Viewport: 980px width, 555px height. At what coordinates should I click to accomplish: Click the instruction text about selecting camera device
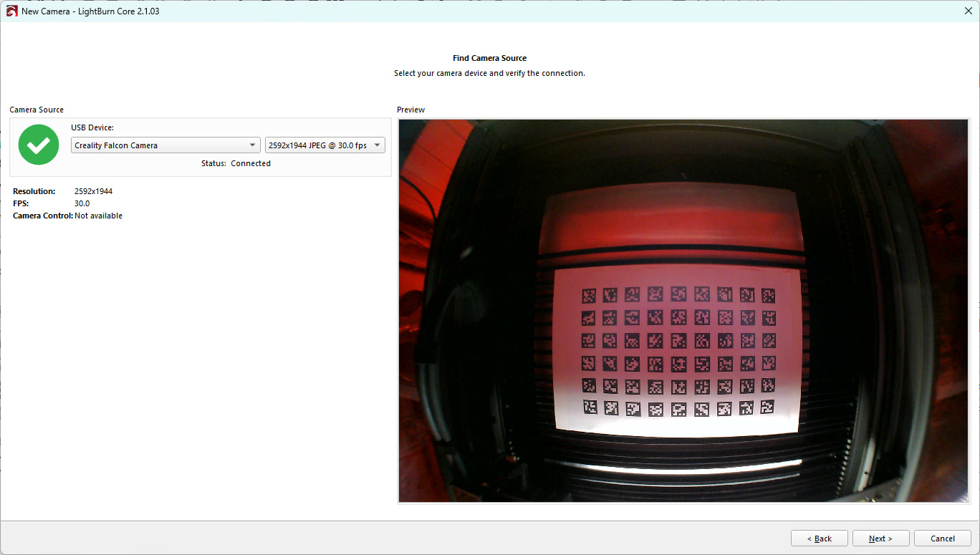click(489, 73)
